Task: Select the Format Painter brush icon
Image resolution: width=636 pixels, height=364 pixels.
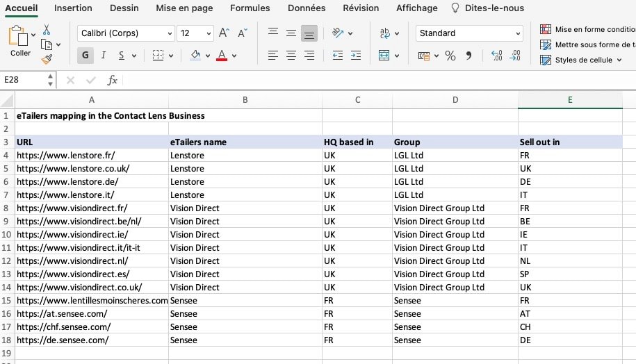Action: pyautogui.click(x=47, y=60)
